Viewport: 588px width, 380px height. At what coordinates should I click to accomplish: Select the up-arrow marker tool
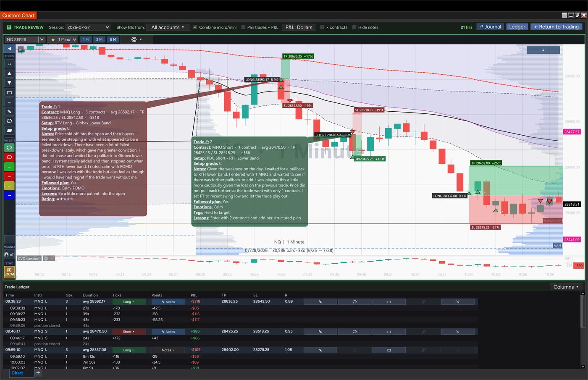9,73
